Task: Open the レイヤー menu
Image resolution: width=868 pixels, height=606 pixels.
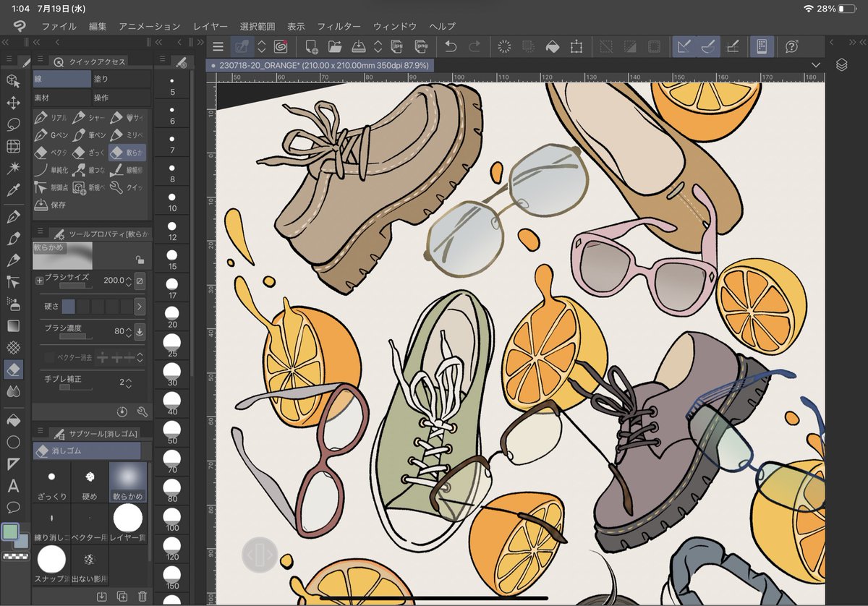Action: pyautogui.click(x=210, y=26)
